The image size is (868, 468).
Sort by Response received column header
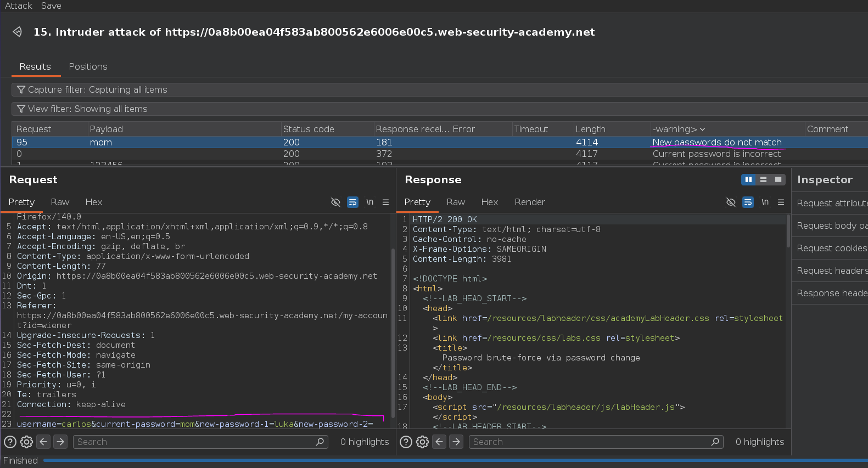412,129
